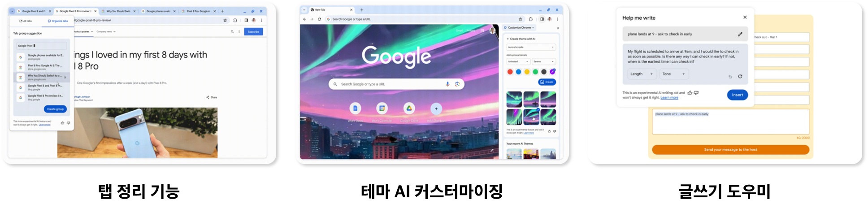Select 'Google Pixel 8 Pro review: 8 t...' row
Viewport: 868px width, 213px height.
[x=42, y=97]
